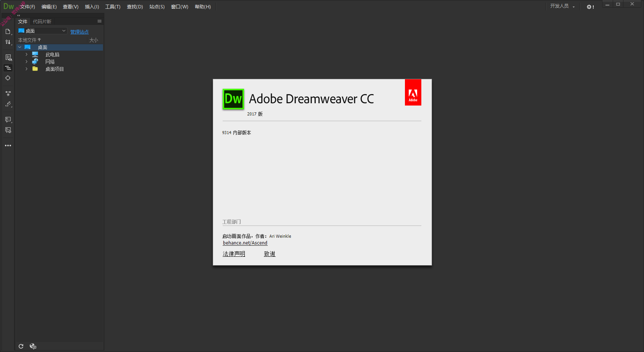The image size is (644, 352).
Task: Maximize the Dreamweaver window
Action: pyautogui.click(x=618, y=4)
